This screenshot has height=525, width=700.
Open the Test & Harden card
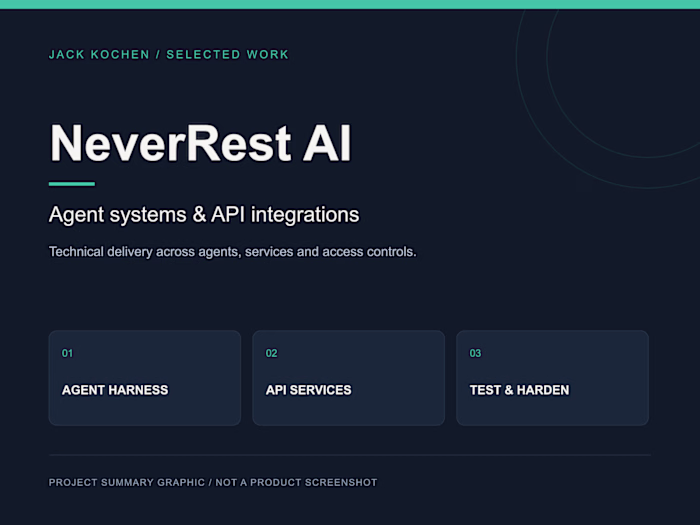point(552,378)
